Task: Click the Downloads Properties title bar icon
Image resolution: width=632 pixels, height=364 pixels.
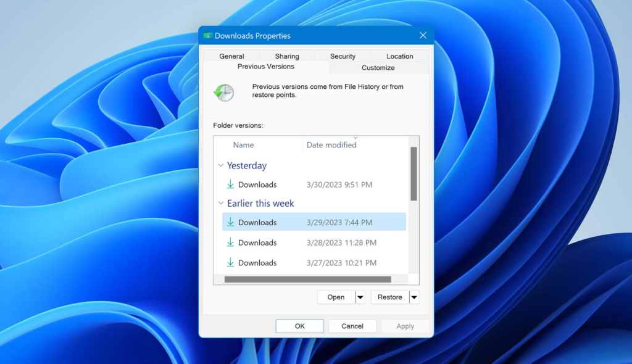Action: (208, 36)
